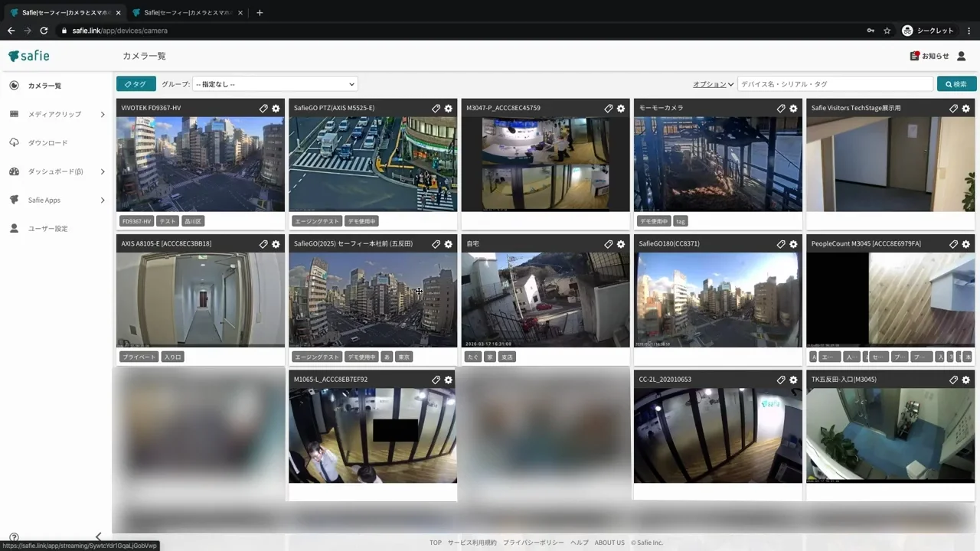Click the 検索 search button
Image resolution: width=980 pixels, height=551 pixels.
pyautogui.click(x=956, y=84)
